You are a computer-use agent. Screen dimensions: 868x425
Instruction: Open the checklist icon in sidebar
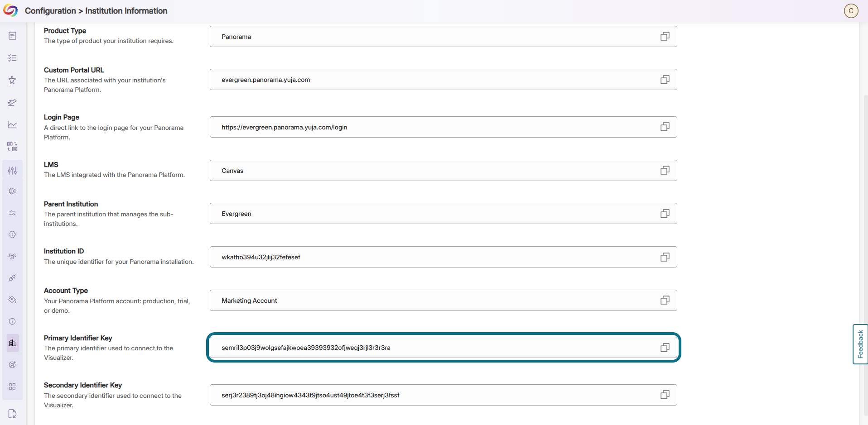pyautogui.click(x=12, y=58)
